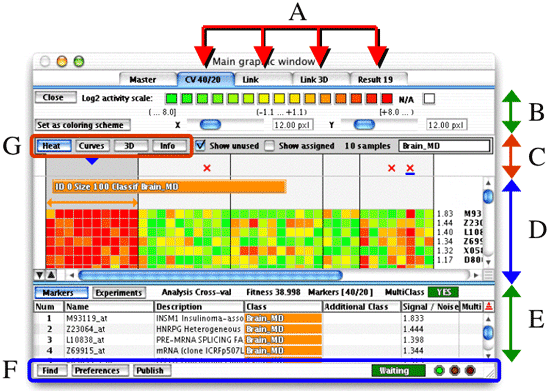This screenshot has height=391, width=550.
Task: Click the up arrow sort icon below heatmap
Action: 51,275
